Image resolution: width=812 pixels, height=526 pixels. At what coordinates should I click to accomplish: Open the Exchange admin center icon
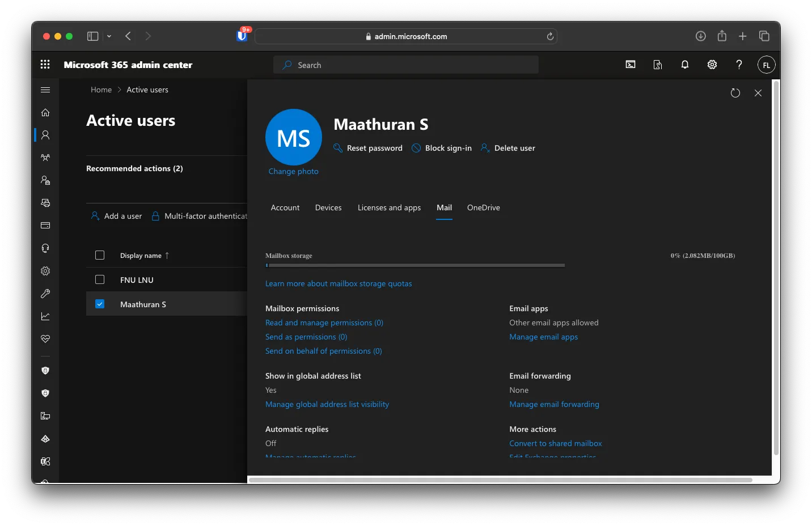pos(45,461)
